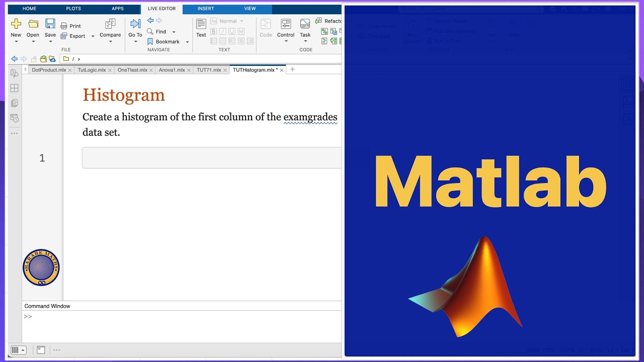Print the live script
Viewport: 644px width, 362px height.
click(70, 26)
